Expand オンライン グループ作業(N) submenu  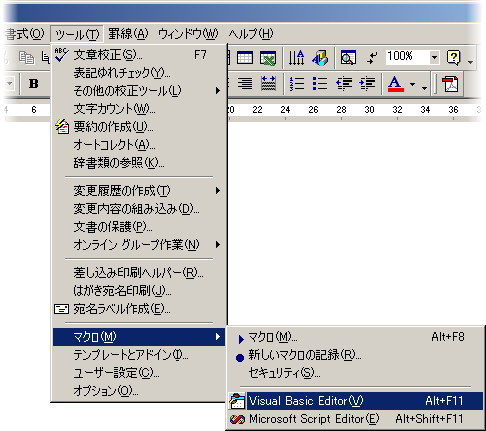(139, 245)
